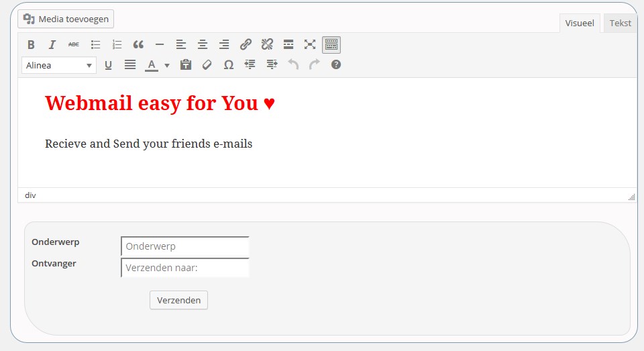Screen dimensions: 644x351
Task: Insert a blockquote with the quote icon
Action: (x=138, y=44)
